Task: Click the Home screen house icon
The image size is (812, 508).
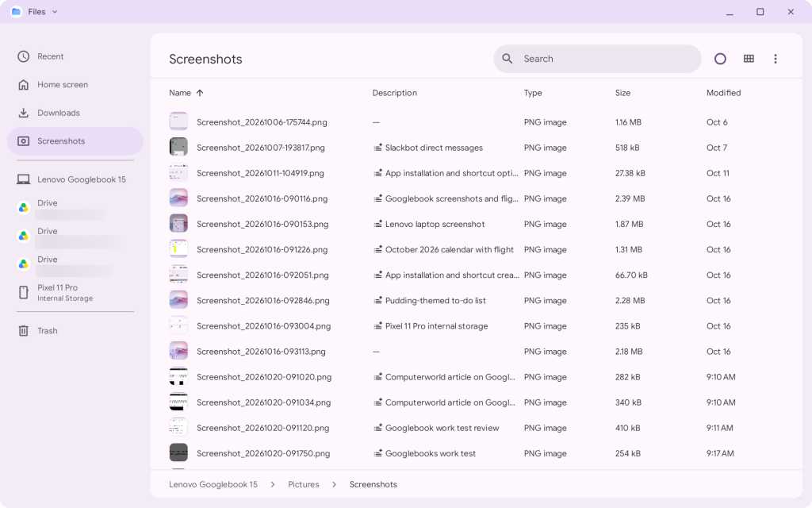Action: pyautogui.click(x=23, y=84)
